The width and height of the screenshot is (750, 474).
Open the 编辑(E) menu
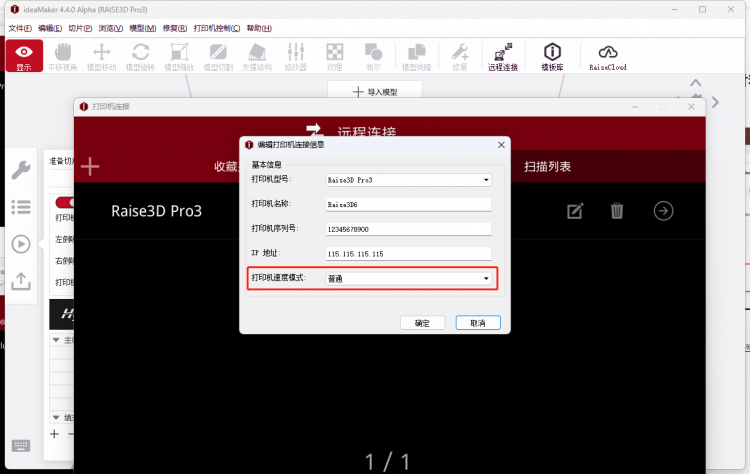50,28
